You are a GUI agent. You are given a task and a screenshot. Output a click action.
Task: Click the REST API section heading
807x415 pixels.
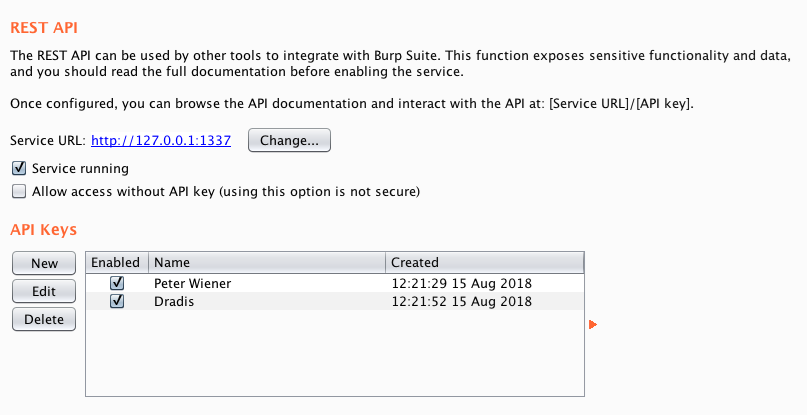coord(44,27)
